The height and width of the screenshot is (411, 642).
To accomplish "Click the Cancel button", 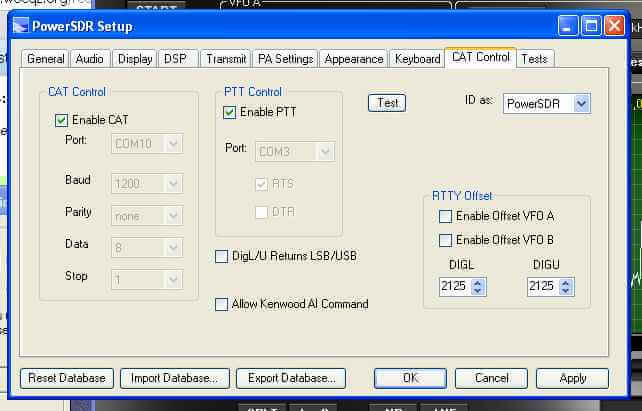I will [491, 378].
